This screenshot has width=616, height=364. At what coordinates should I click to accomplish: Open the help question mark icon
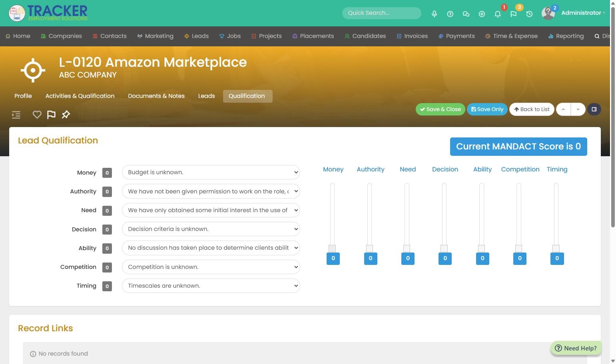click(450, 14)
